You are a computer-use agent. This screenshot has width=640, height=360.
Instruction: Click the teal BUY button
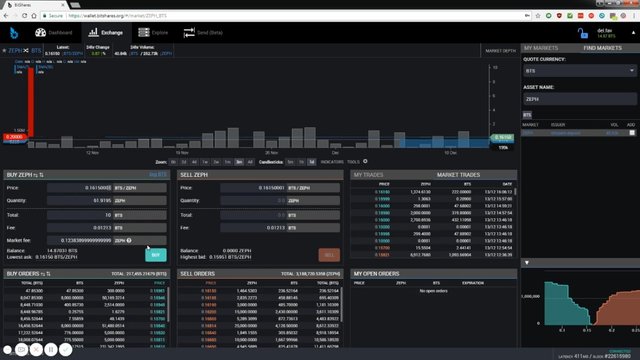click(x=156, y=255)
